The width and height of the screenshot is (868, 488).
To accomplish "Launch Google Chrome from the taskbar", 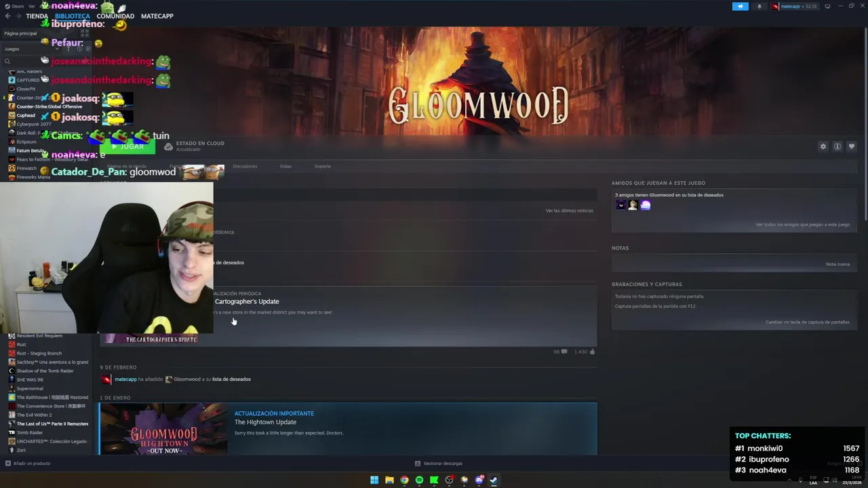I will pos(404,480).
